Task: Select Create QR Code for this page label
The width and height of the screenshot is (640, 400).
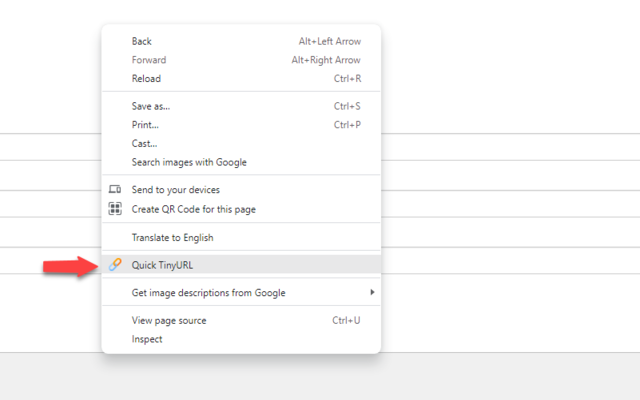Action: pos(193,209)
